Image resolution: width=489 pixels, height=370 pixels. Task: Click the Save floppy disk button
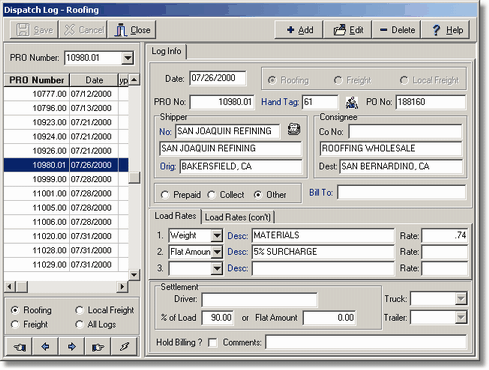pyautogui.click(x=34, y=30)
